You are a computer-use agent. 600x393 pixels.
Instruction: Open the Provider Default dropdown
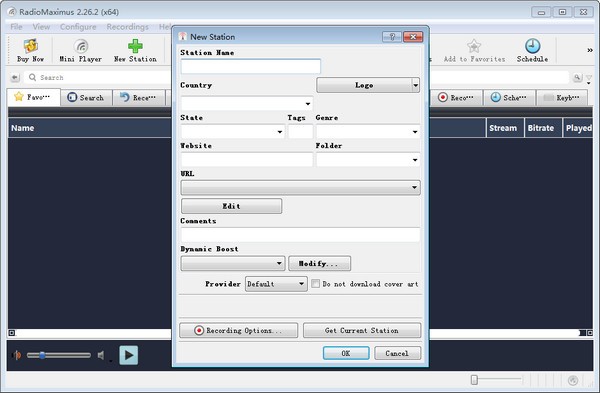(x=276, y=284)
